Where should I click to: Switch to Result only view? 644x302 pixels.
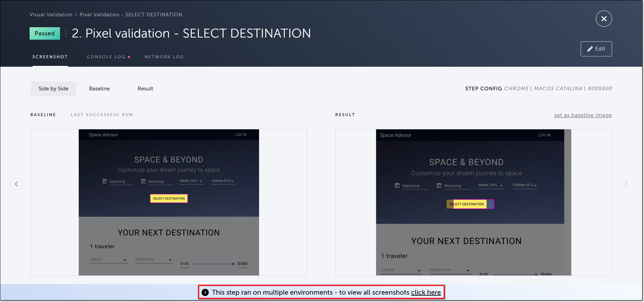145,89
